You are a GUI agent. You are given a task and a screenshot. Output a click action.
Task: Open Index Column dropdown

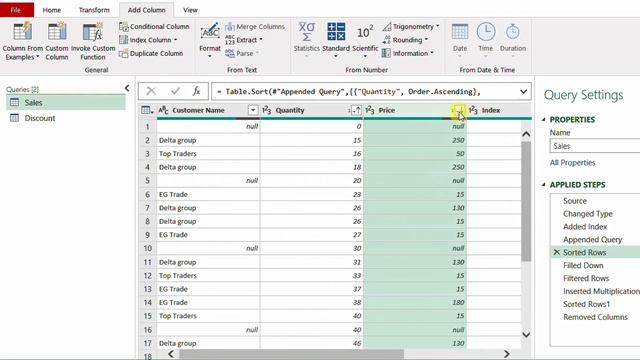149,40
